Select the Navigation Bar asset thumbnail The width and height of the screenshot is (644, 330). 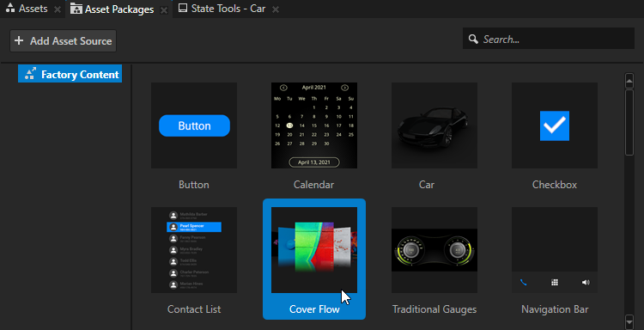(x=555, y=250)
